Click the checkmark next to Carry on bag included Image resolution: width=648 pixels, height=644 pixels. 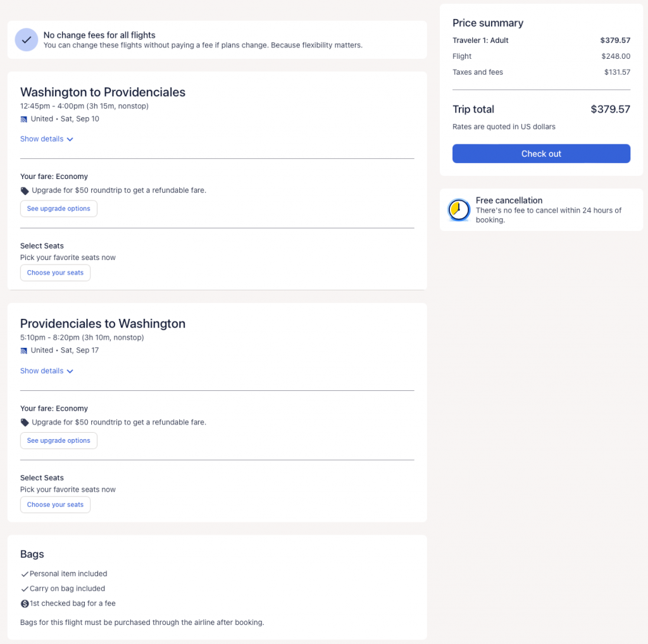click(x=25, y=589)
